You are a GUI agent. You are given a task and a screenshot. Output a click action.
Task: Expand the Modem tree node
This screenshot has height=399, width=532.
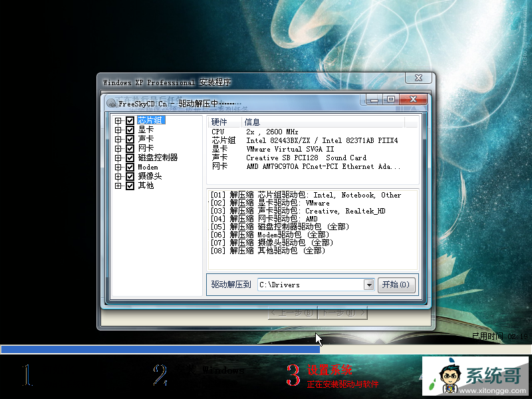click(x=118, y=167)
